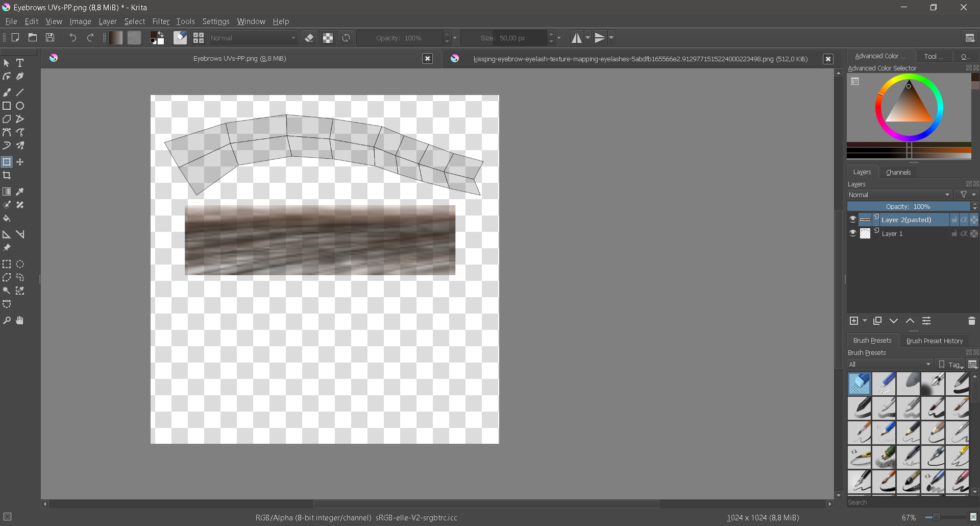Duplicate the current layer
Viewport: 980px width, 526px height.
pos(877,321)
